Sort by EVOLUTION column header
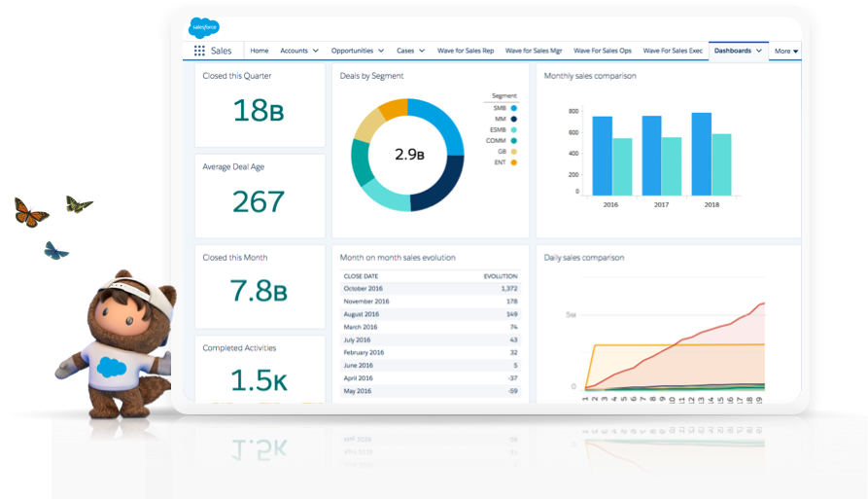 [x=501, y=276]
